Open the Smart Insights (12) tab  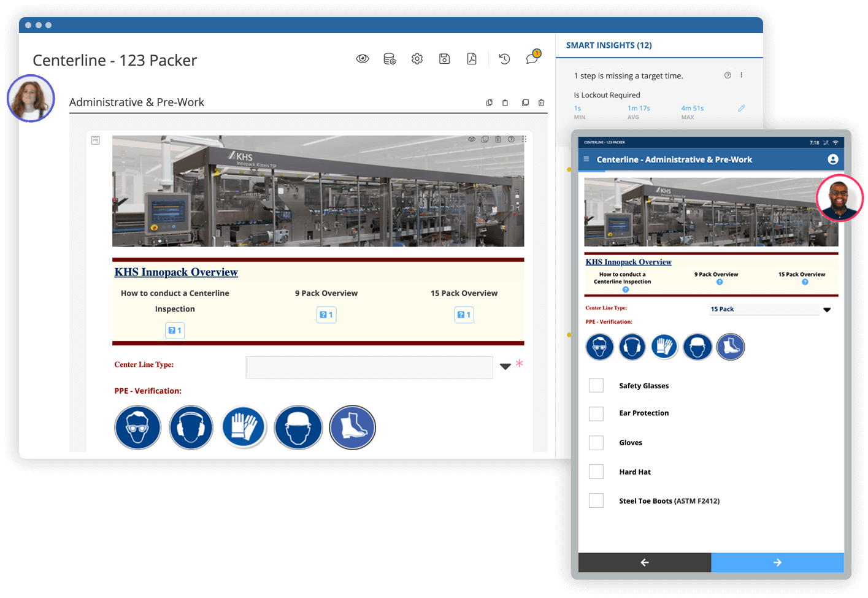point(609,45)
